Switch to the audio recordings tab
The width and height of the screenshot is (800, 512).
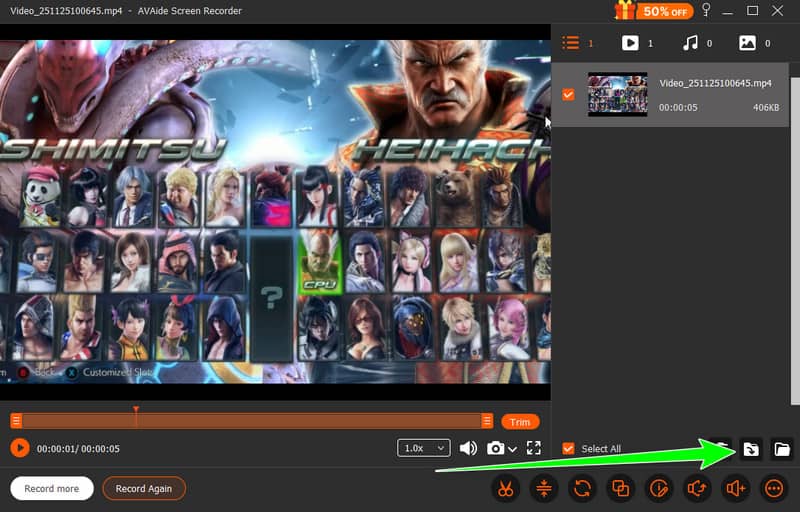pyautogui.click(x=695, y=43)
